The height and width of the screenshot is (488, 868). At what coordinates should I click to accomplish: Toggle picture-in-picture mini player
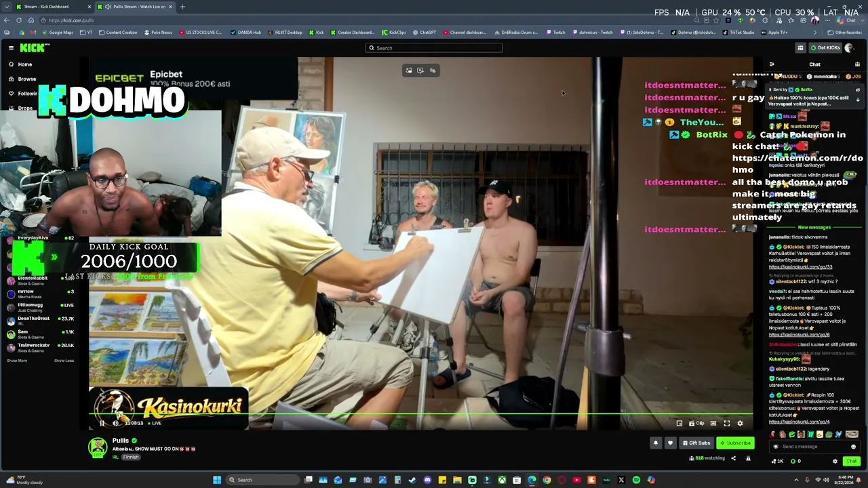679,423
